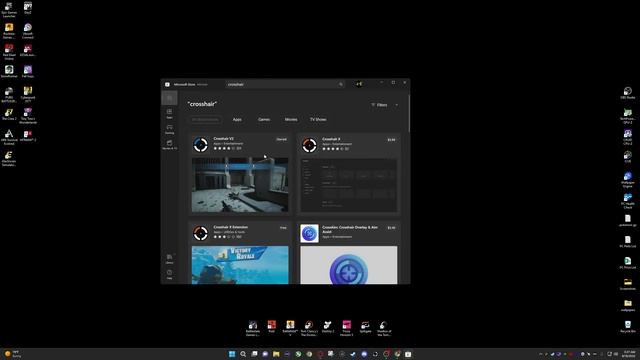Click Crossfire overlay logo thumbnail

coord(349,265)
